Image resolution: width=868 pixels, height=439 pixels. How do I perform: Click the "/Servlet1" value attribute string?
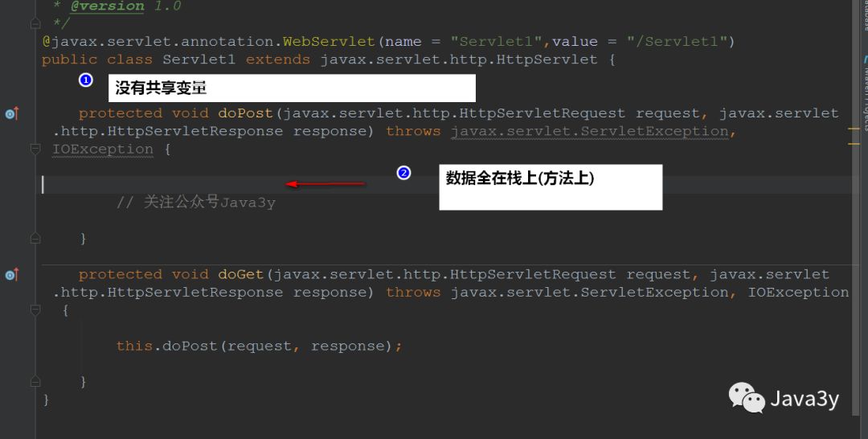(678, 42)
